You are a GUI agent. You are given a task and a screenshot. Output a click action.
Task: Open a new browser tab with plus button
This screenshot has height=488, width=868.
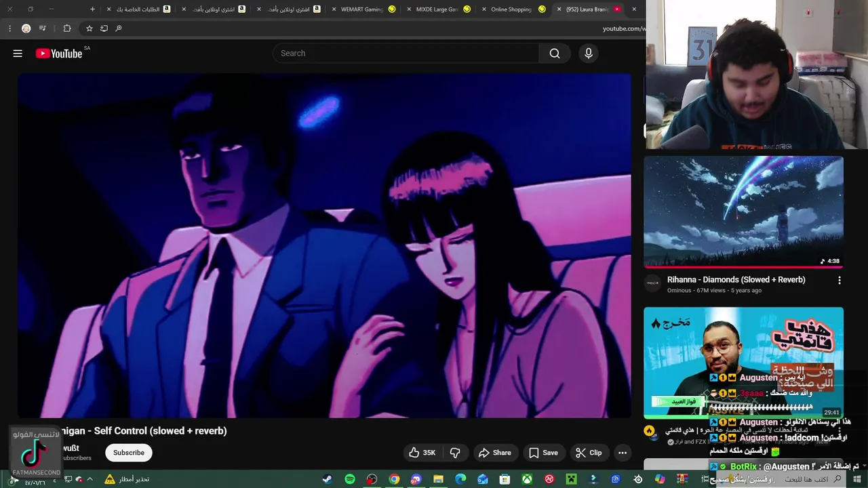(x=92, y=9)
